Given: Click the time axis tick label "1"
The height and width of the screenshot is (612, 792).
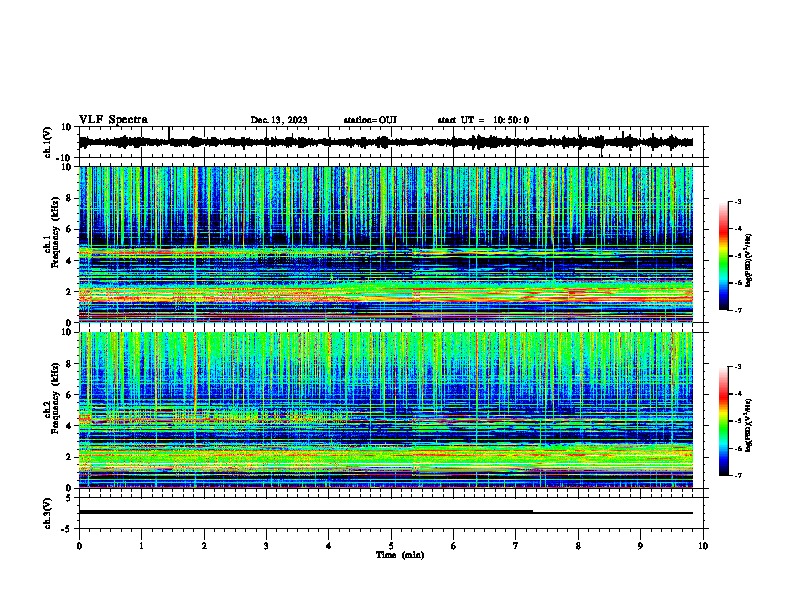Looking at the screenshot, I should (x=141, y=546).
